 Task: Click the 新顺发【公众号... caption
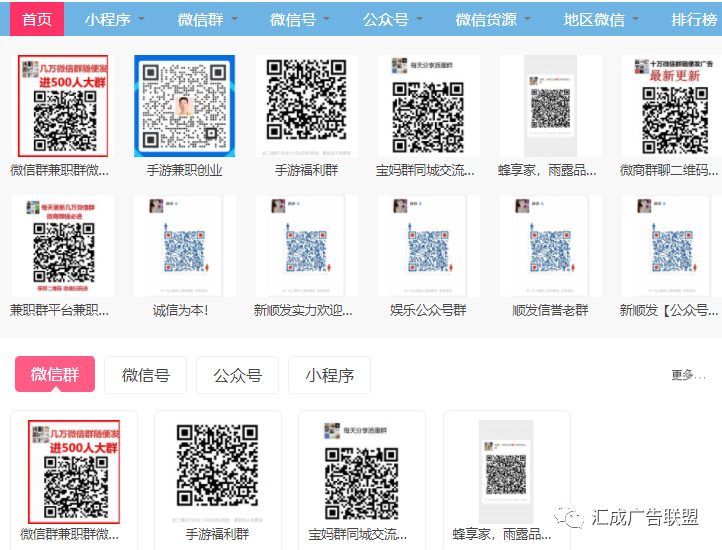pos(669,310)
